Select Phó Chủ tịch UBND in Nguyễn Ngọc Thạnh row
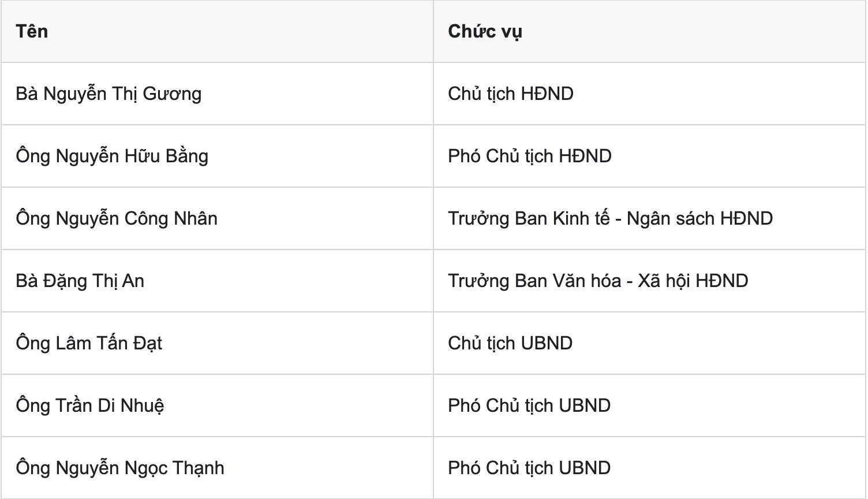Viewport: 868px width, 499px height. coord(650,468)
